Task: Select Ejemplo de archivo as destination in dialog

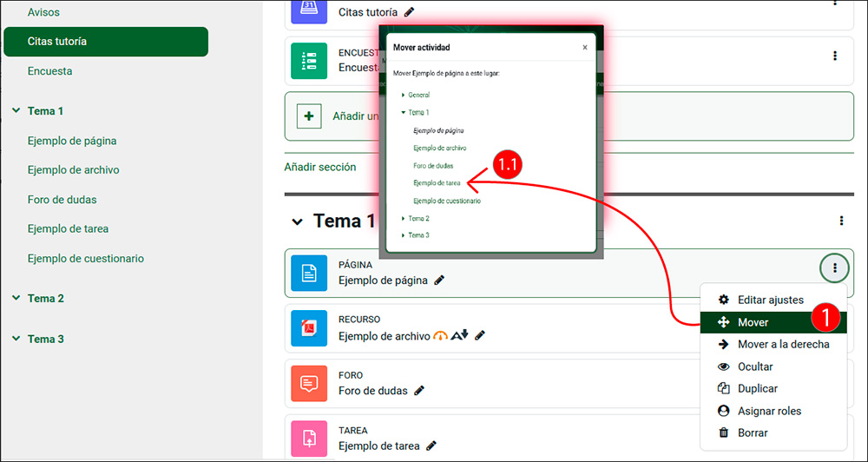Action: coord(439,148)
